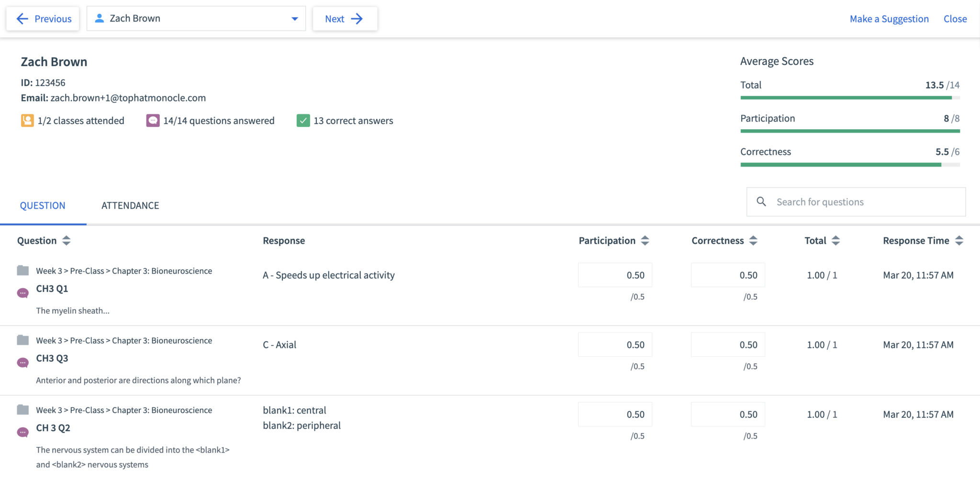Switch to the QUESTION tab
The width and height of the screenshot is (980, 478).
[43, 206]
